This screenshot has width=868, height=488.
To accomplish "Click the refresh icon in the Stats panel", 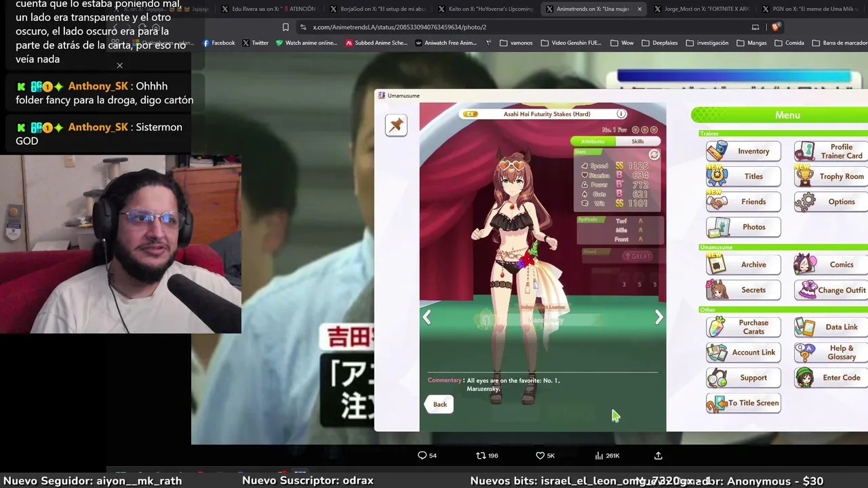I will 654,155.
